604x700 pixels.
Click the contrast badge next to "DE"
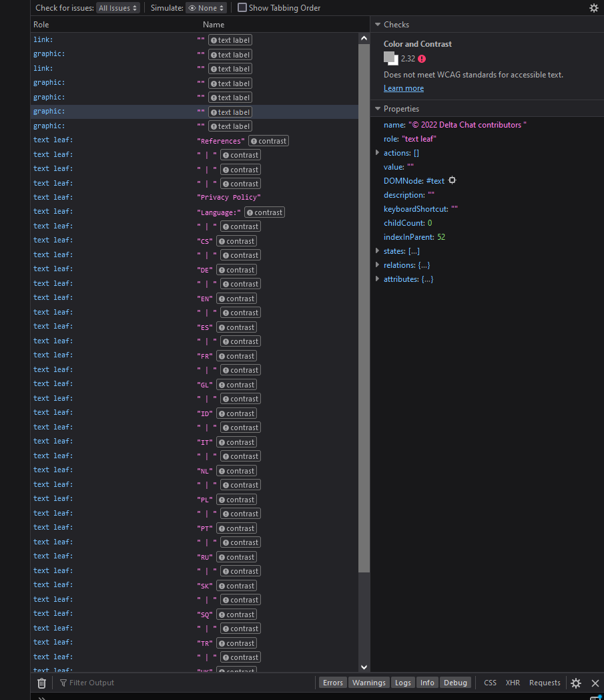point(236,270)
